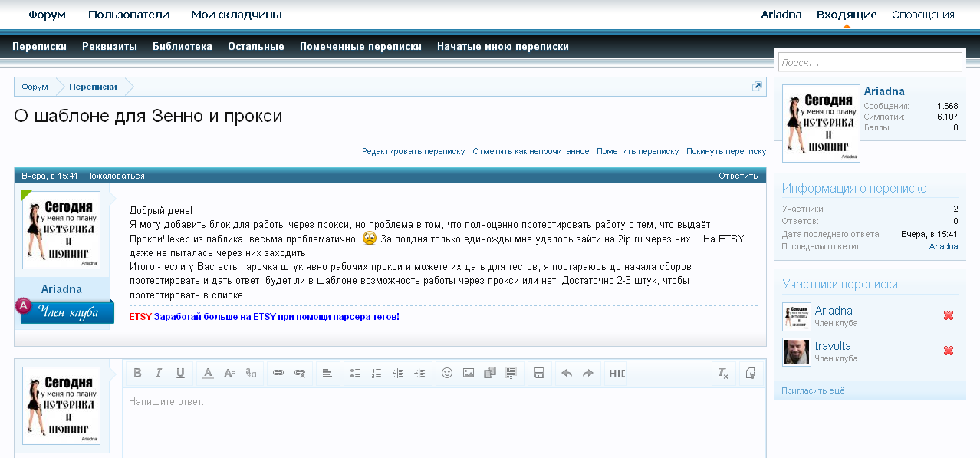Click the insert media icon

(490, 373)
